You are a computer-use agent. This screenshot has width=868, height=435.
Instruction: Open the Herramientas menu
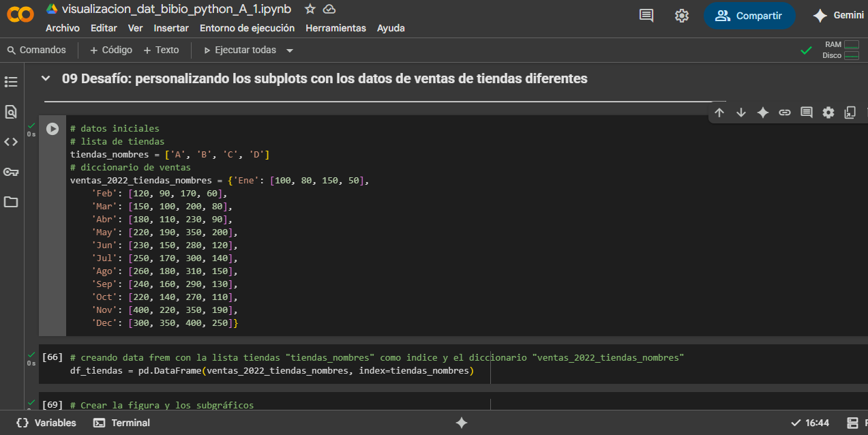[335, 28]
